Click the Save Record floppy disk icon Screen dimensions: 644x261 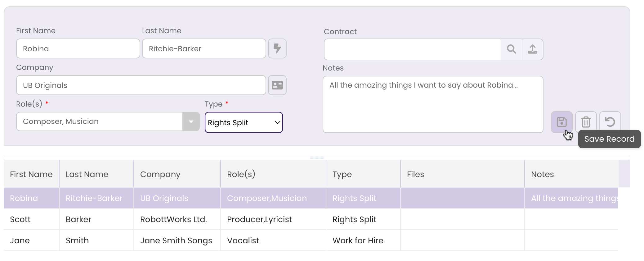[561, 122]
